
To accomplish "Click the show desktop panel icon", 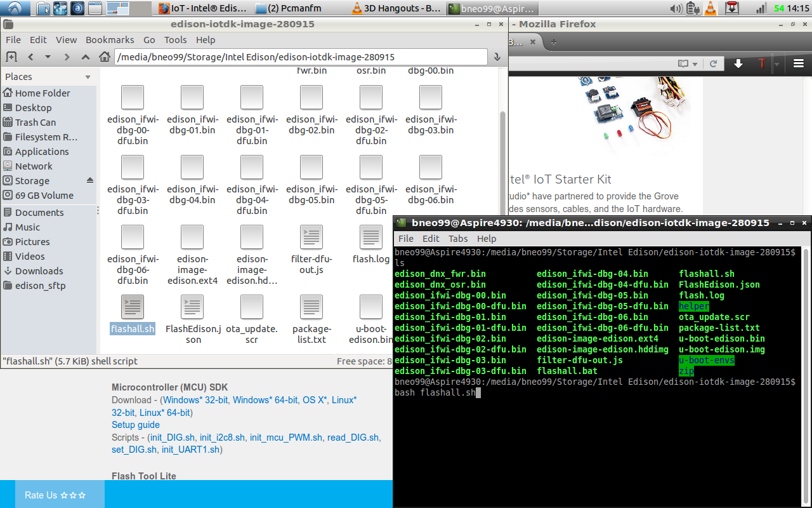I will (x=95, y=8).
